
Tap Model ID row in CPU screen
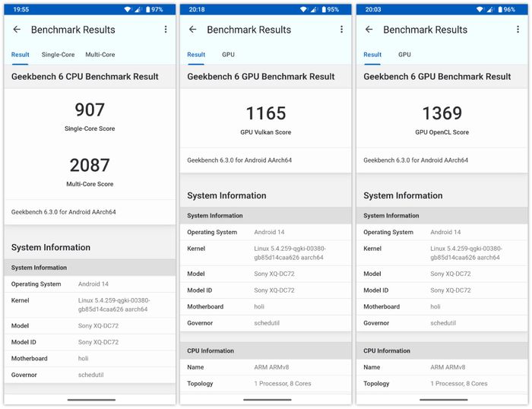[90, 342]
